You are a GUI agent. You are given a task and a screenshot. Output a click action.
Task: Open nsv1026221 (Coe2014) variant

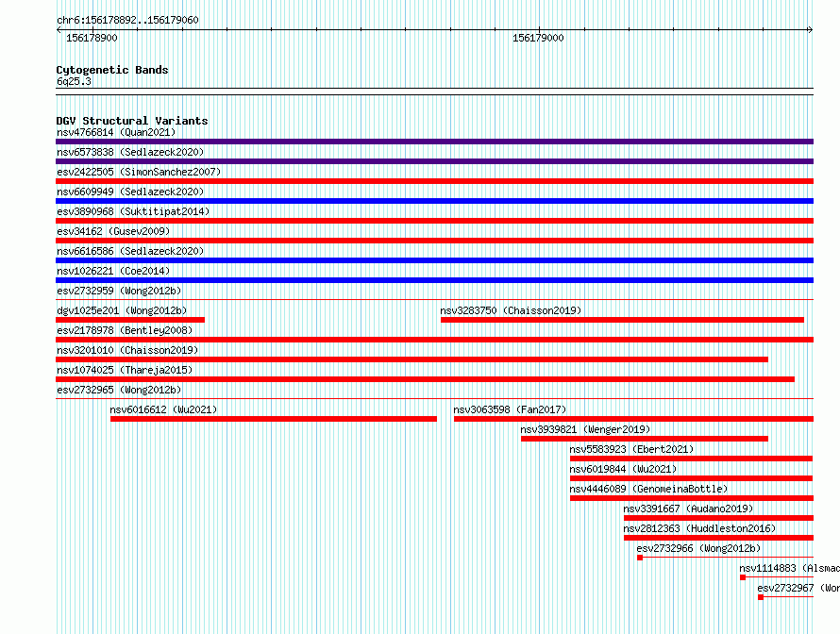click(x=113, y=271)
